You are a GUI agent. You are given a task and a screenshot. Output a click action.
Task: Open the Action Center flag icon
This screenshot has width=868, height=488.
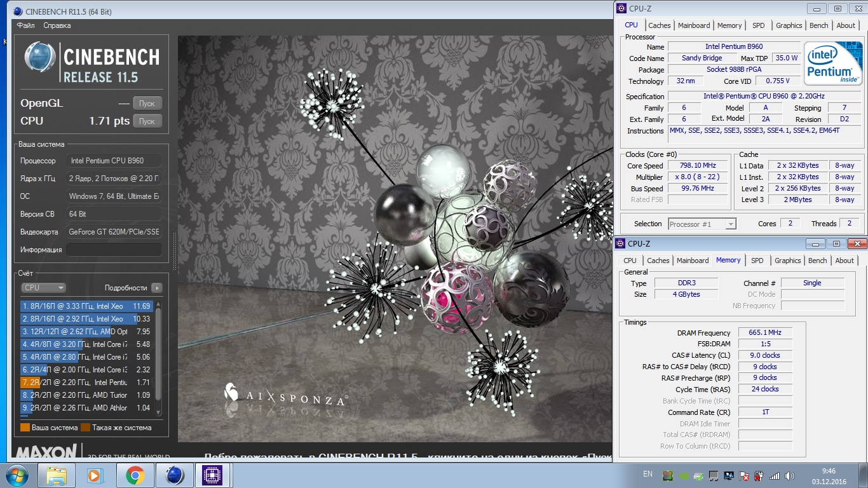(744, 476)
